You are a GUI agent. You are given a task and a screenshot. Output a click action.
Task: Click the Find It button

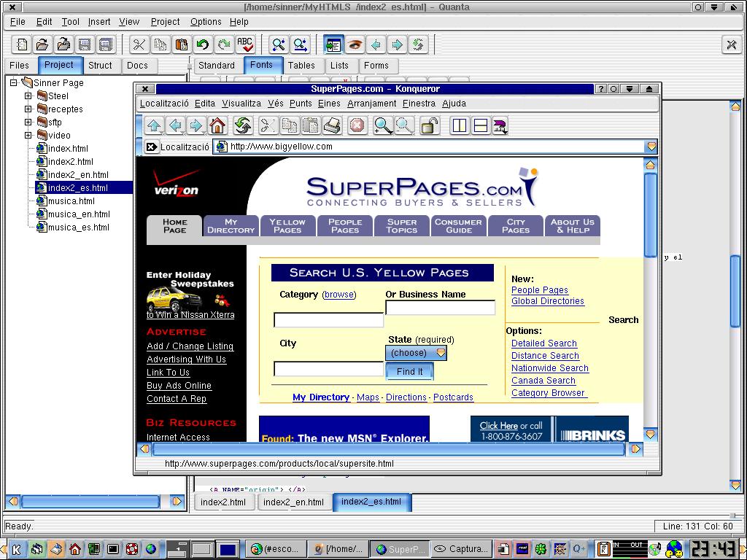point(410,371)
